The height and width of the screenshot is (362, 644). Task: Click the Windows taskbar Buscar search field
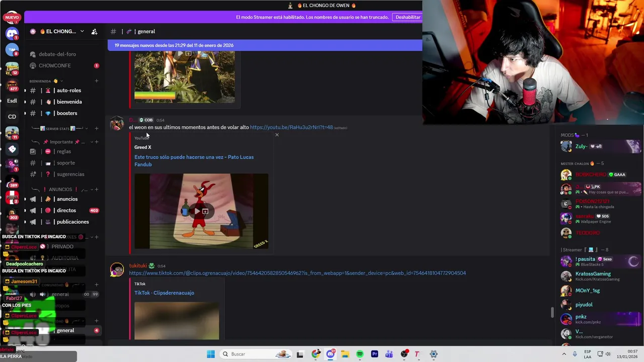(256, 354)
